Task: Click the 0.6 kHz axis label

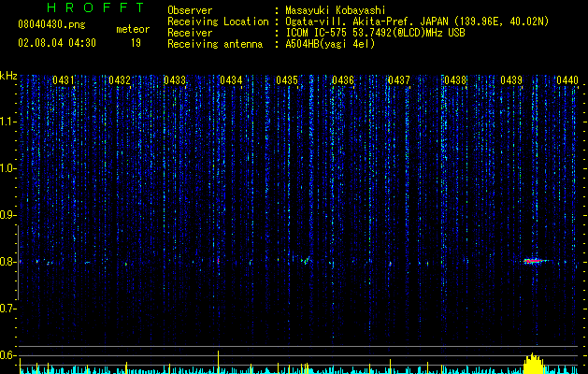Action: 7,355
